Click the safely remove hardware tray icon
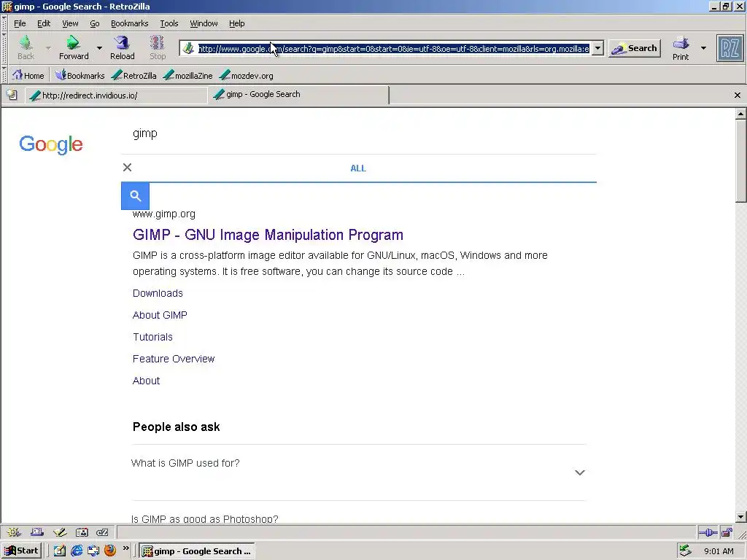This screenshot has width=747, height=560. click(685, 551)
